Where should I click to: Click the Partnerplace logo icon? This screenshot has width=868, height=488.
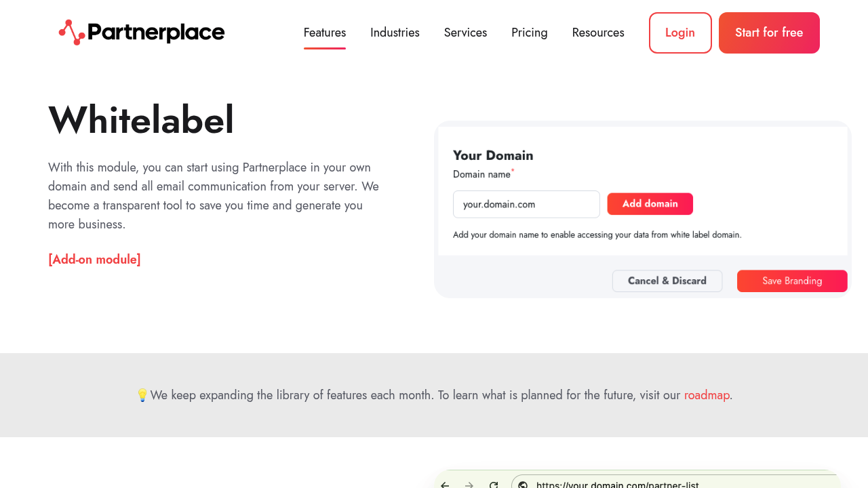71,31
